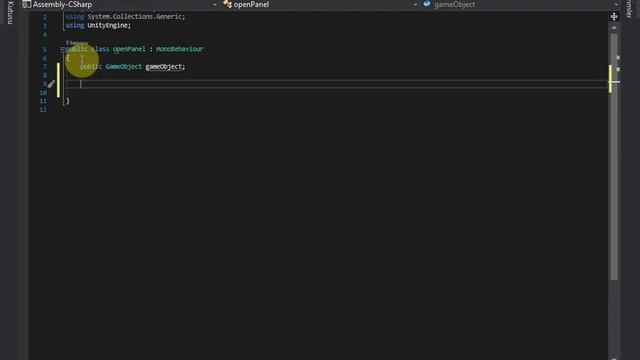Click the gameObject field icon in navigation bar
The height and width of the screenshot is (360, 640).
(x=427, y=4)
